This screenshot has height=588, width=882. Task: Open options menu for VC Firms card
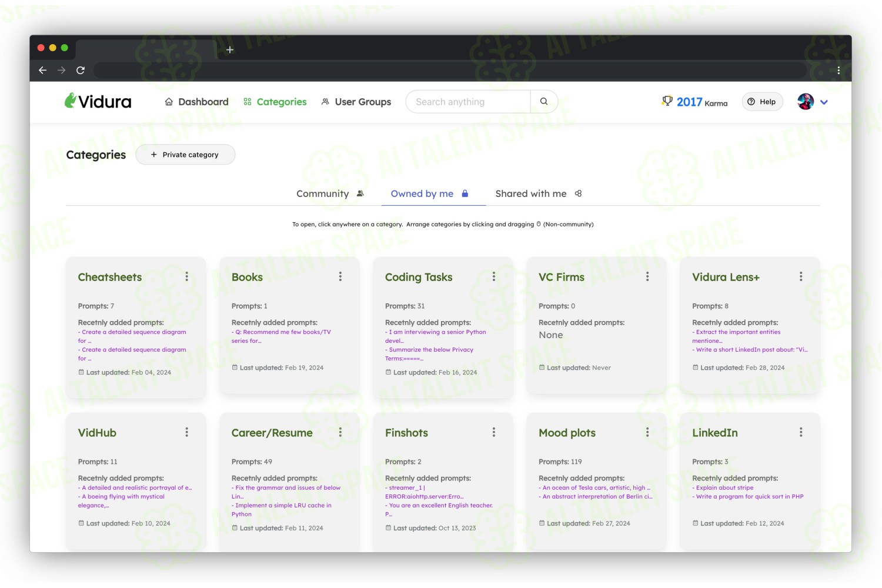(647, 276)
